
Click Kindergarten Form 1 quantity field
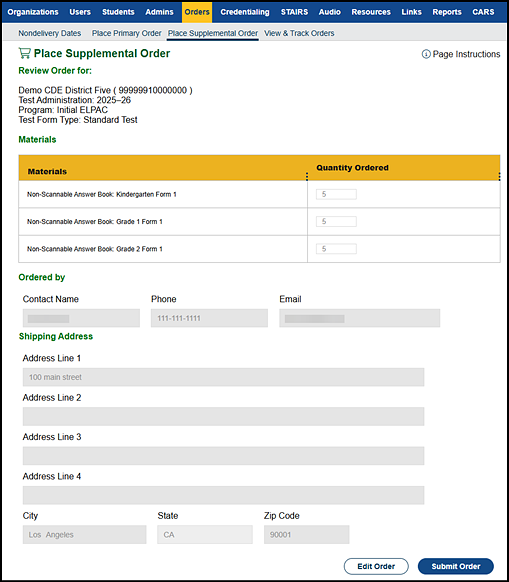(x=336, y=194)
